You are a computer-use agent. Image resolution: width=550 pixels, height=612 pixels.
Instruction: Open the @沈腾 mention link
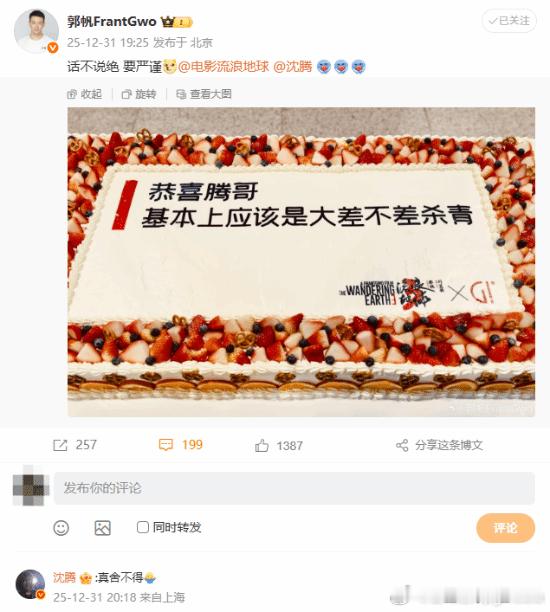pos(293,67)
